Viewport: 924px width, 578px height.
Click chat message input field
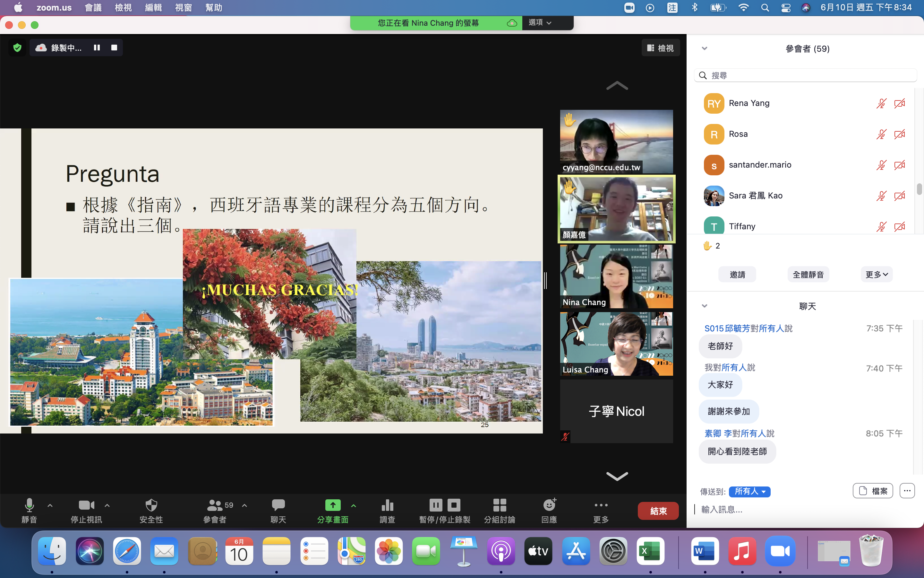point(806,509)
